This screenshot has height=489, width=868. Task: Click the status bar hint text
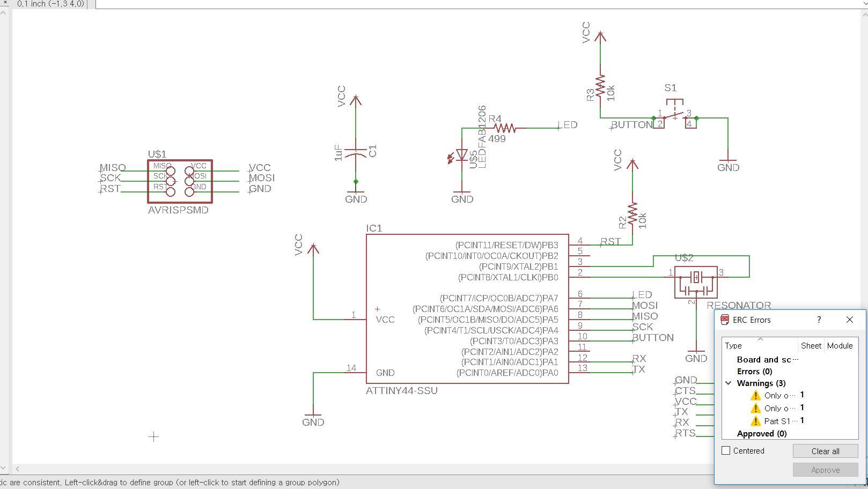[170, 482]
